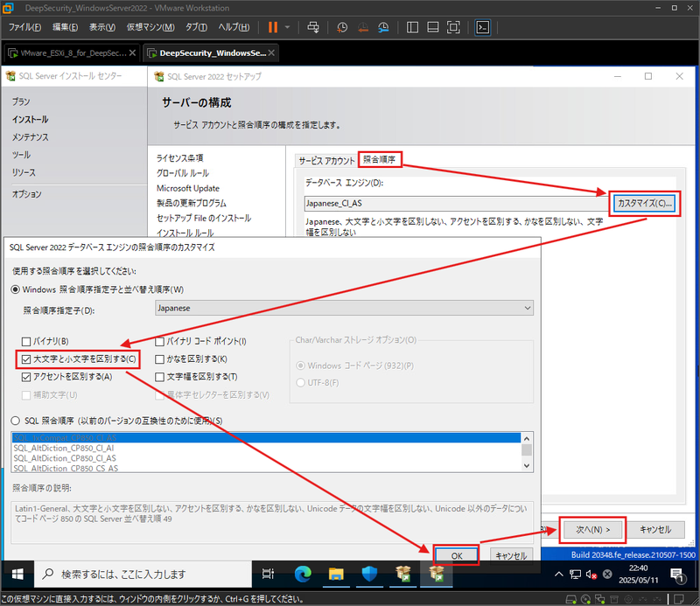The image size is (700, 606).
Task: Open the notification center icon
Action: (677, 575)
